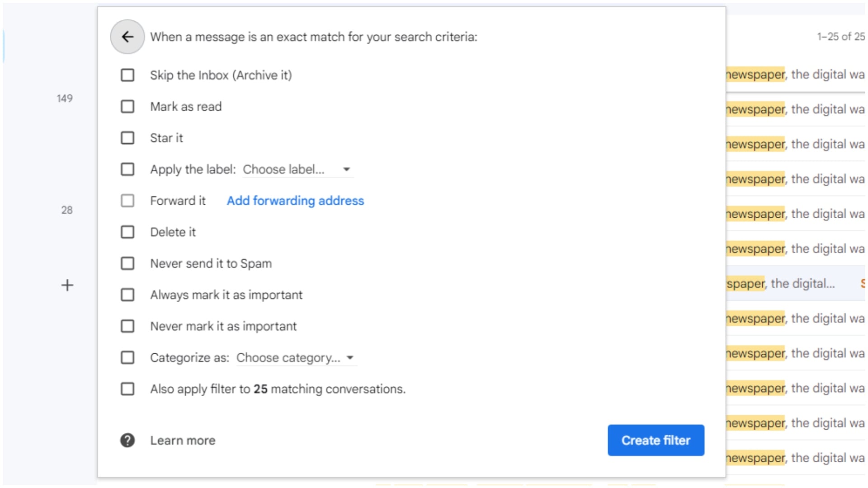Toggle the Forward it checkbox

click(x=127, y=201)
